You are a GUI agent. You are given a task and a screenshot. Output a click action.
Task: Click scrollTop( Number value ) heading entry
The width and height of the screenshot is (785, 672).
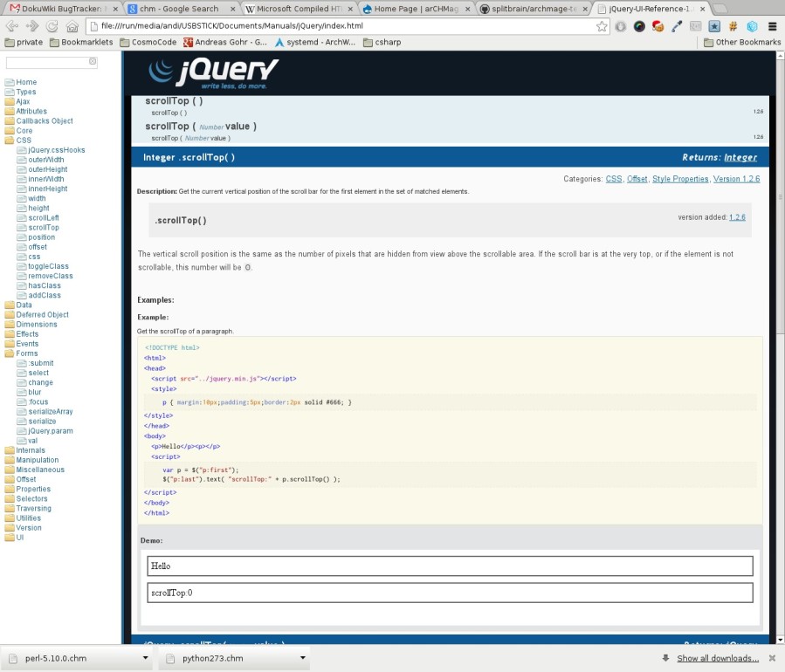[201, 127]
